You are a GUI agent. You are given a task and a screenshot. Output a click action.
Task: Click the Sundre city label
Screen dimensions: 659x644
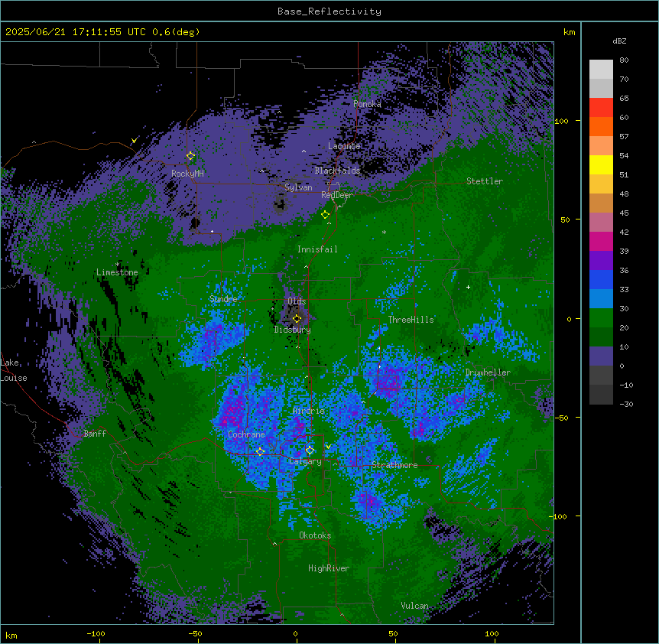(223, 299)
